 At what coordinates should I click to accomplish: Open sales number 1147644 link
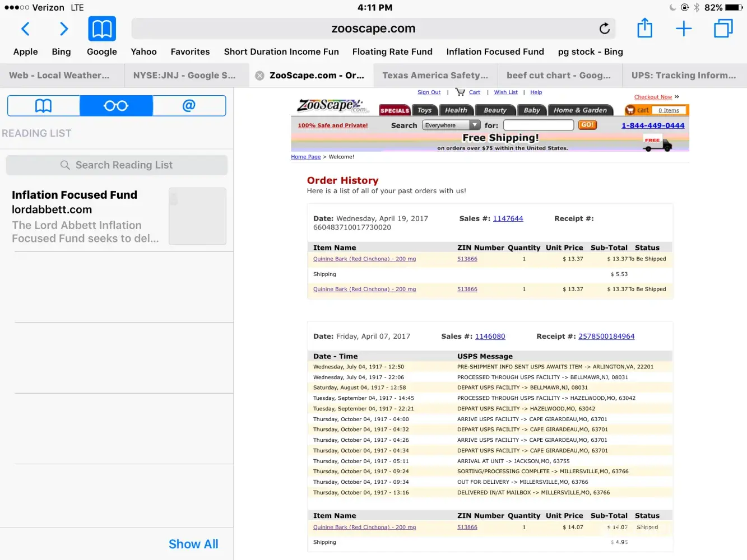coord(508,219)
